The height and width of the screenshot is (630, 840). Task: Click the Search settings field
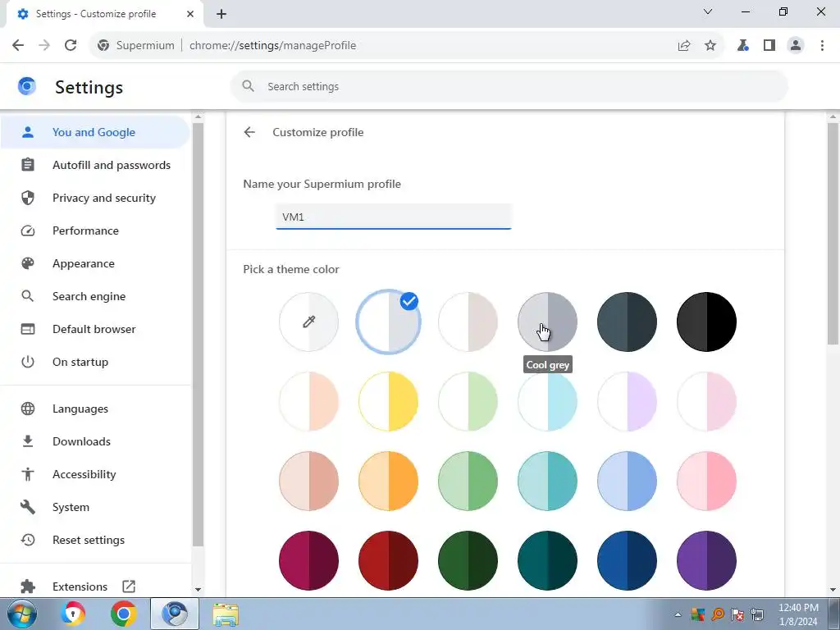[x=509, y=86]
